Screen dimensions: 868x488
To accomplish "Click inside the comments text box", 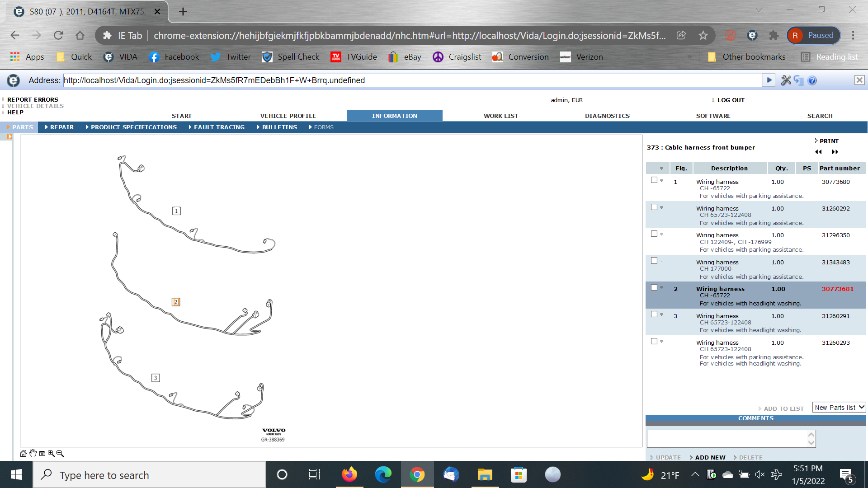I will point(727,439).
